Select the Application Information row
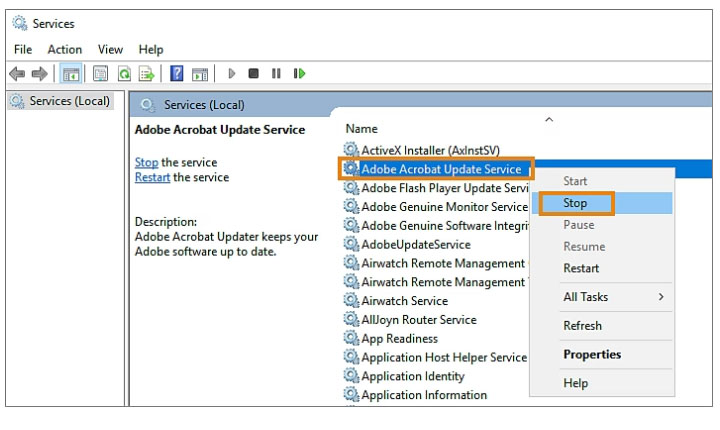The image size is (720, 430). 424,395
